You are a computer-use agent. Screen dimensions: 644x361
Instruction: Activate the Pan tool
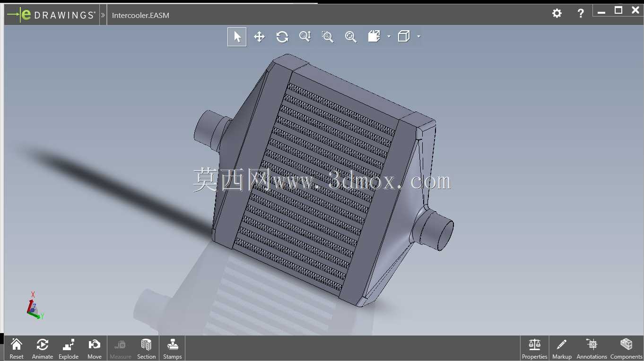coord(259,37)
